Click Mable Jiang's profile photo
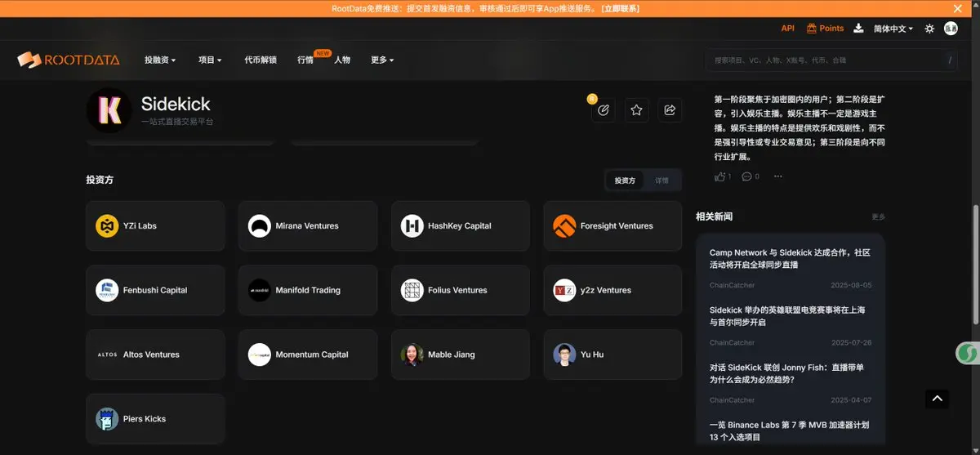Image resolution: width=980 pixels, height=455 pixels. coord(412,355)
